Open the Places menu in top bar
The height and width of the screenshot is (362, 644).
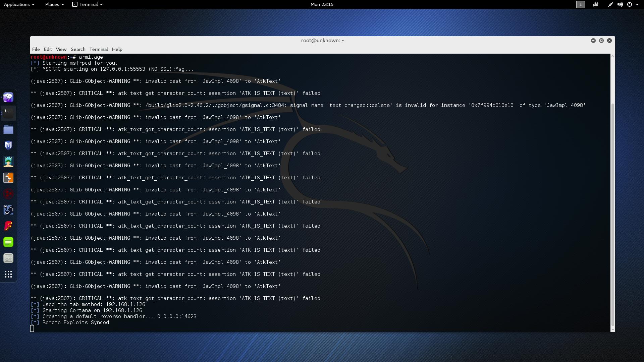tap(54, 4)
